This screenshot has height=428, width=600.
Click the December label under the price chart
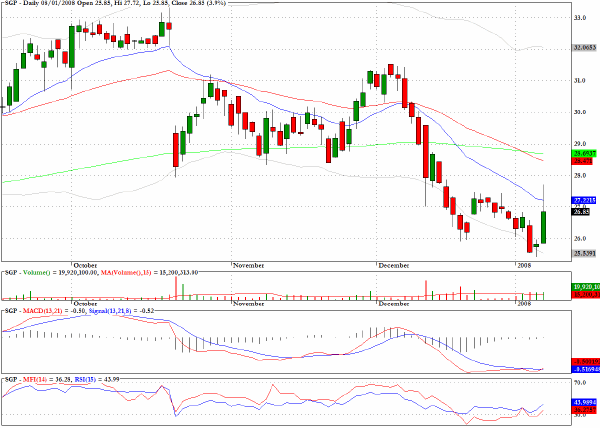(393, 265)
